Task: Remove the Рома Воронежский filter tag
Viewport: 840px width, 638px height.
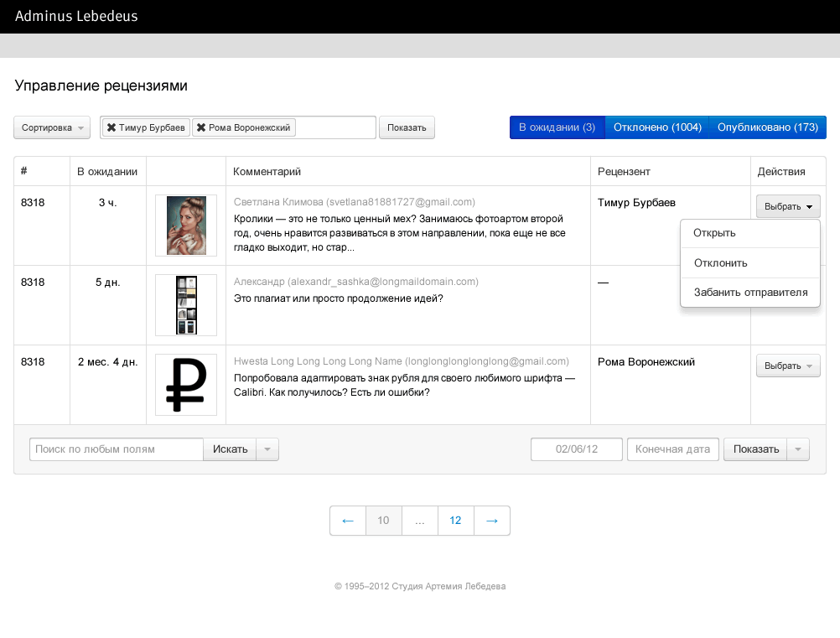Action: (x=201, y=127)
